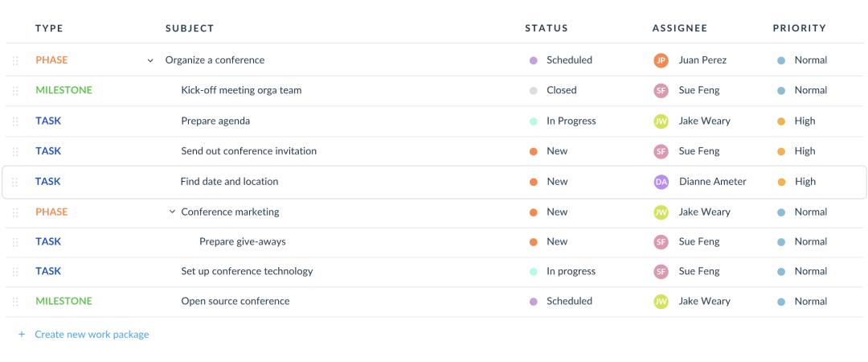Sort by the Subject column header
Viewport: 868px width, 362px height.
[190, 28]
